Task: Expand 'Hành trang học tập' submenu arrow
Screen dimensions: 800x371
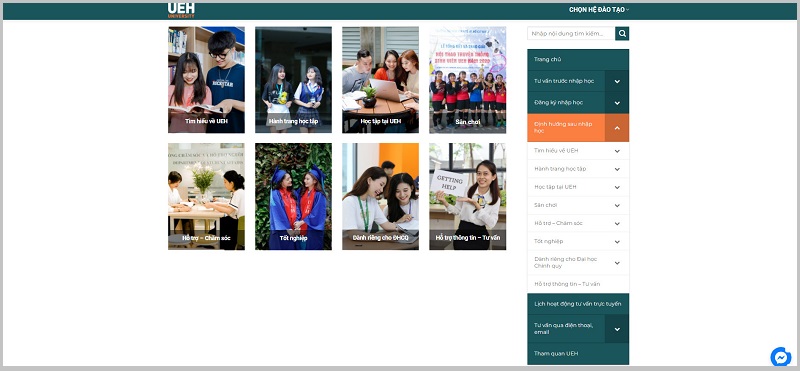Action: pyautogui.click(x=617, y=169)
